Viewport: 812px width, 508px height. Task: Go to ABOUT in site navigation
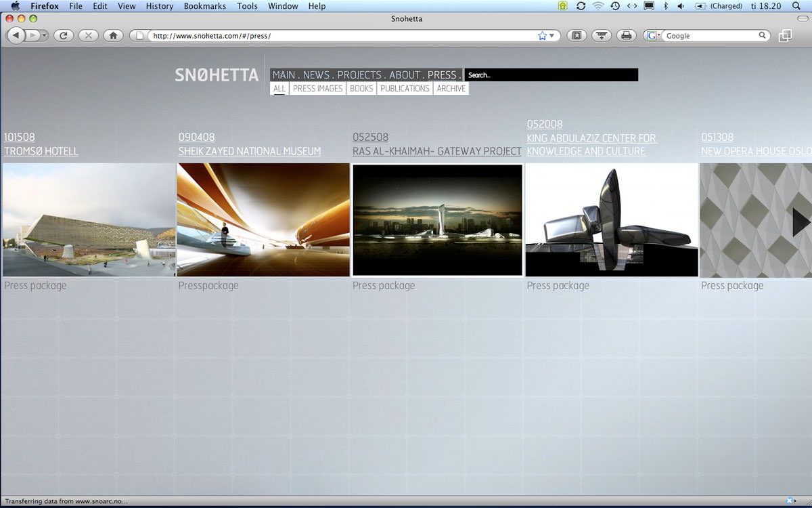[405, 75]
